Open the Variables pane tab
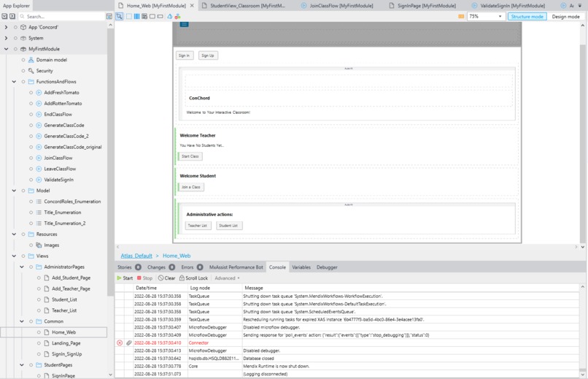Image resolution: width=588 pixels, height=379 pixels. pyautogui.click(x=301, y=267)
